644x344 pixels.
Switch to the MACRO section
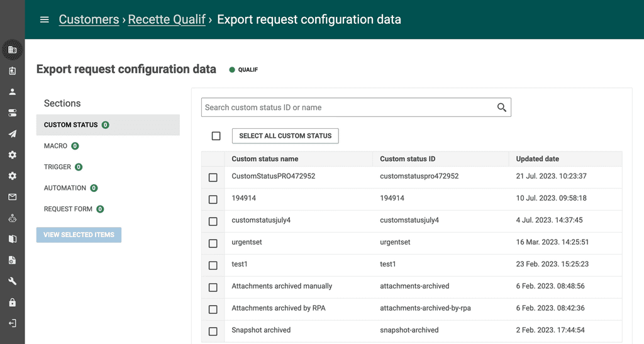tap(56, 146)
